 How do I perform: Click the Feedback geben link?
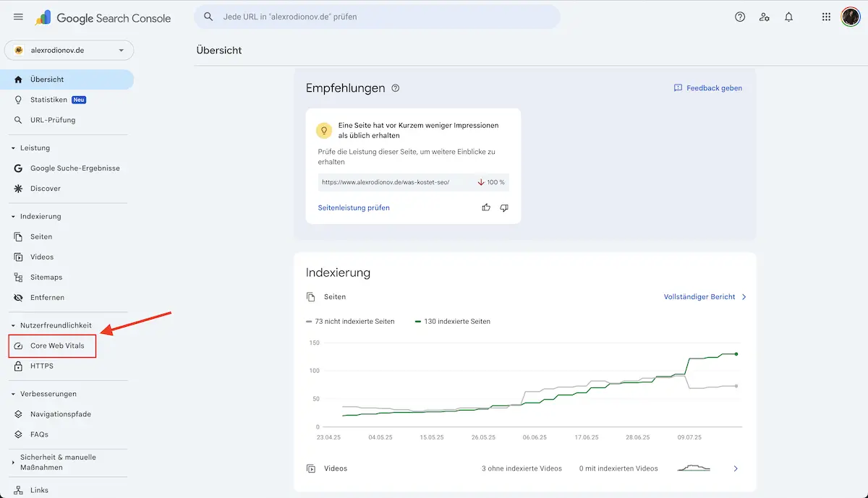pyautogui.click(x=707, y=88)
